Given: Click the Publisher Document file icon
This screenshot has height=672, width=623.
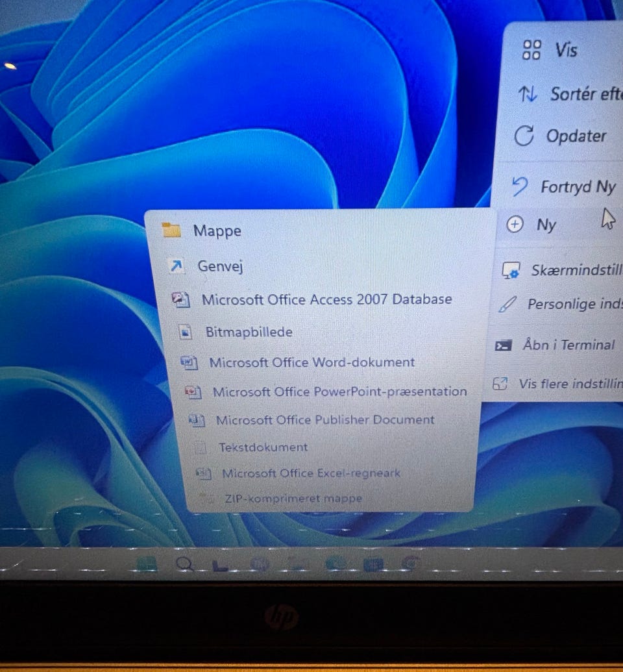Looking at the screenshot, I should click(197, 420).
